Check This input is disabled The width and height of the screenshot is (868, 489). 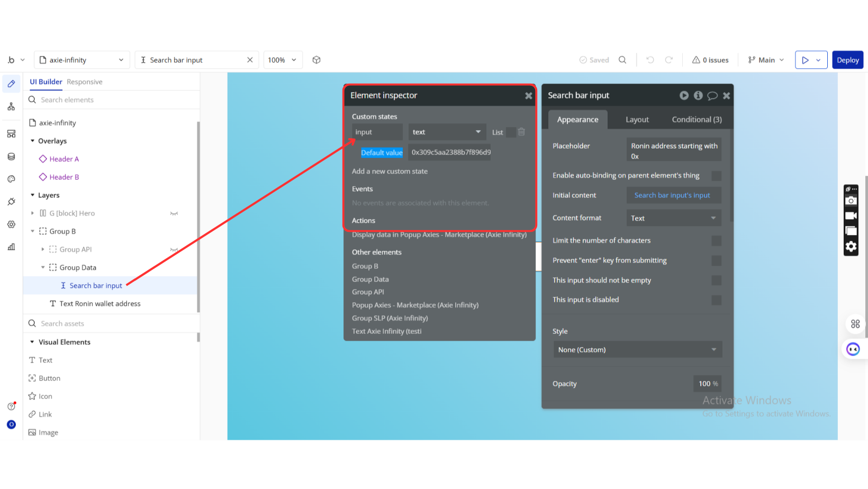pyautogui.click(x=717, y=300)
